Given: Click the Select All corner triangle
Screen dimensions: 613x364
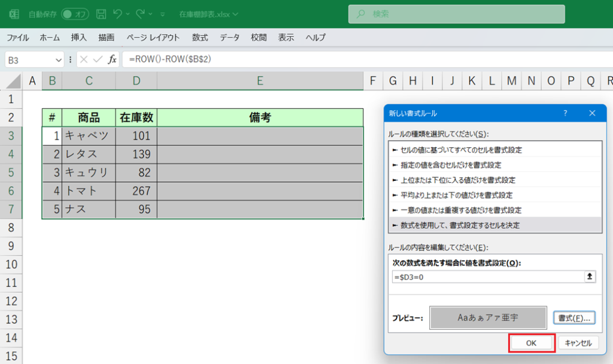Looking at the screenshot, I should 13,81.
